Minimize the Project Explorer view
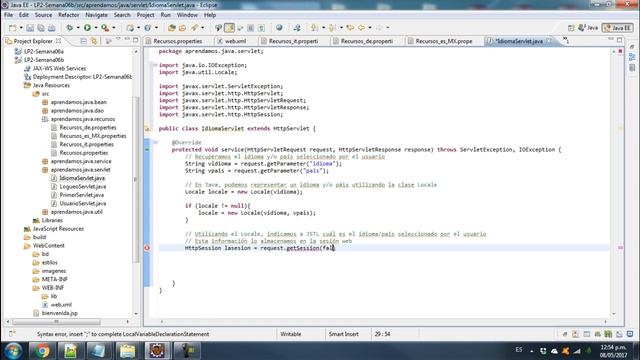Viewport: 640px width, 360px height. click(127, 40)
